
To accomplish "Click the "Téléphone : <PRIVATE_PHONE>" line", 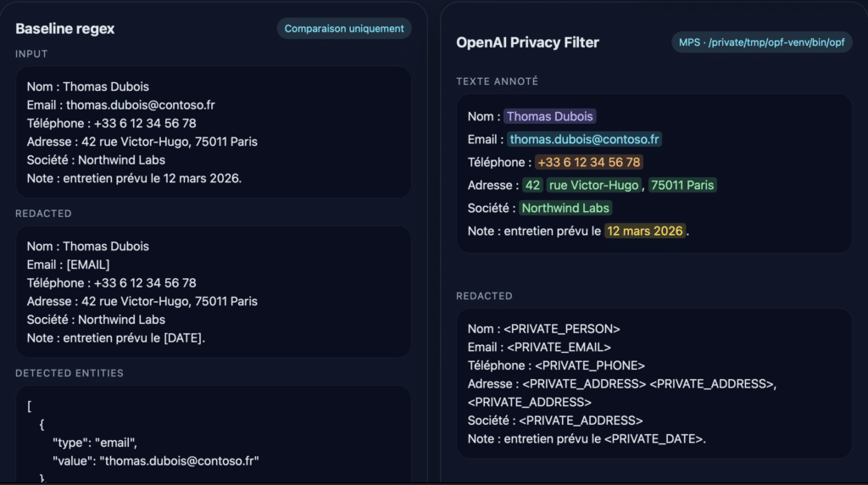I will 556,365.
